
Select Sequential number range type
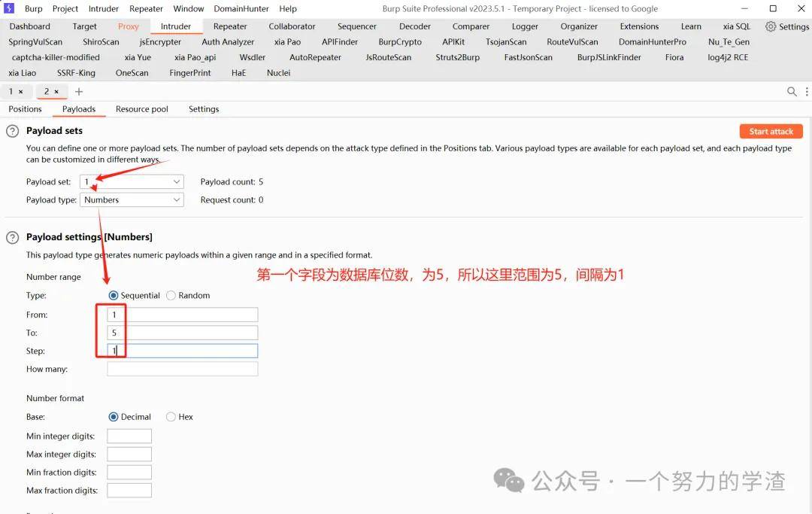click(x=114, y=295)
